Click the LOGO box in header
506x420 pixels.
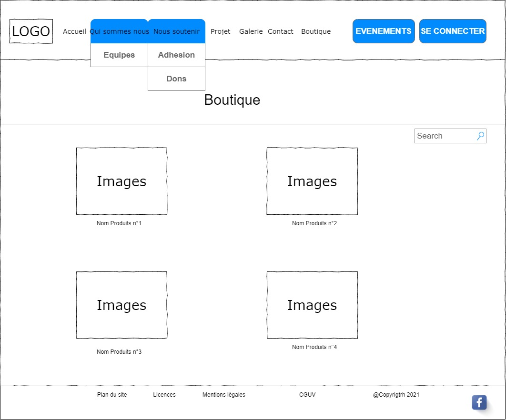(31, 31)
